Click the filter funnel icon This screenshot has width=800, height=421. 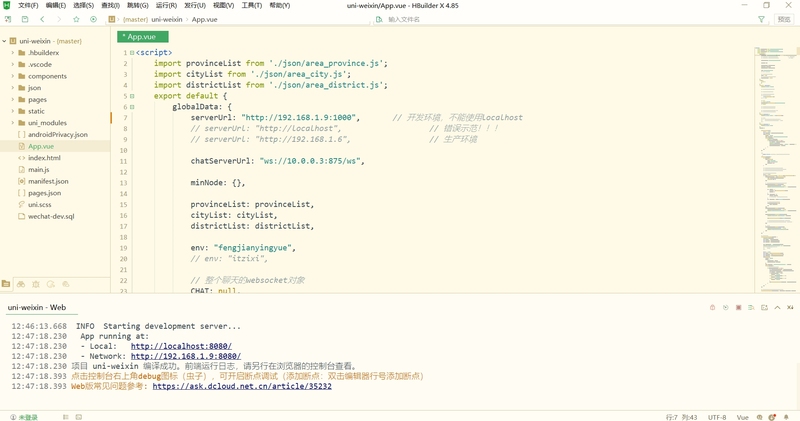point(761,19)
